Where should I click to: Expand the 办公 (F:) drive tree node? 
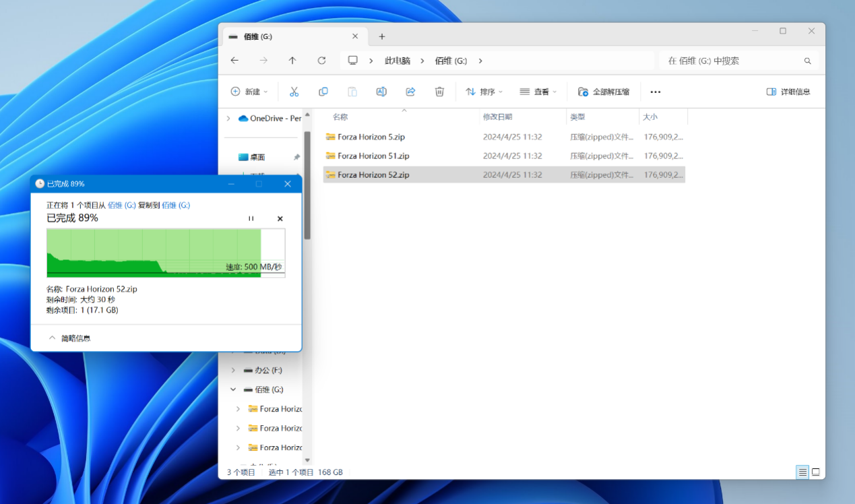(x=233, y=371)
